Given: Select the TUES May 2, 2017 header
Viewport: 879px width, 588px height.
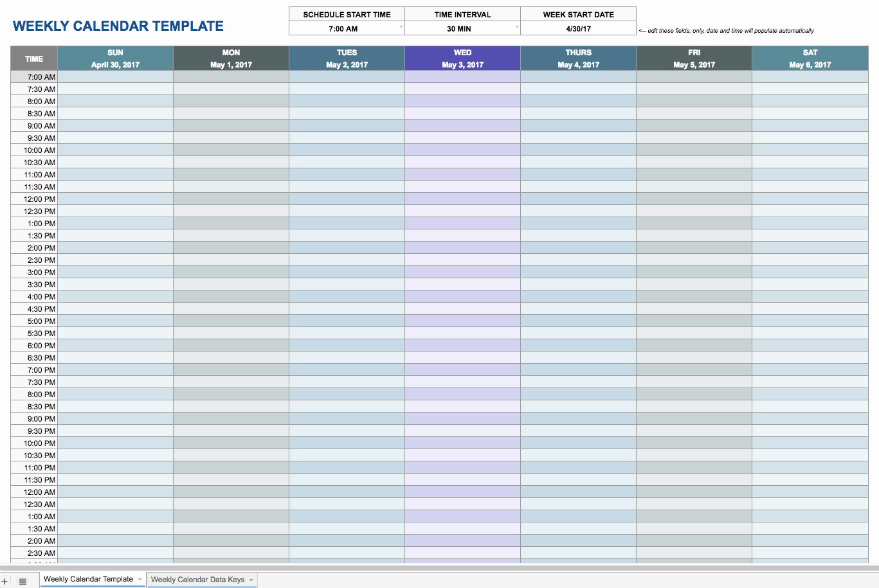Looking at the screenshot, I should (x=347, y=58).
